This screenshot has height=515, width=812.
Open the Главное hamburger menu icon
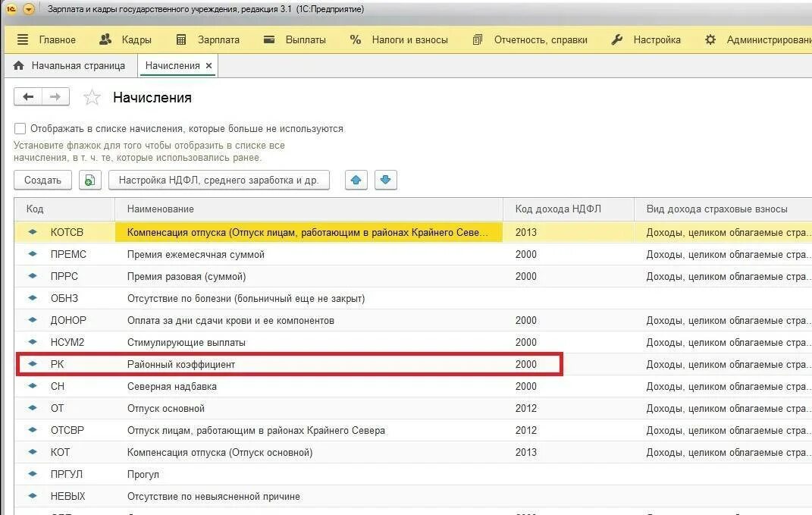point(23,40)
